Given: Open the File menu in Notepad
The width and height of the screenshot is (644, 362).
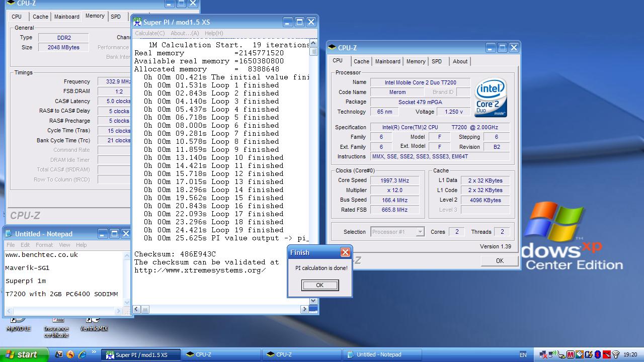Looking at the screenshot, I should (x=11, y=245).
